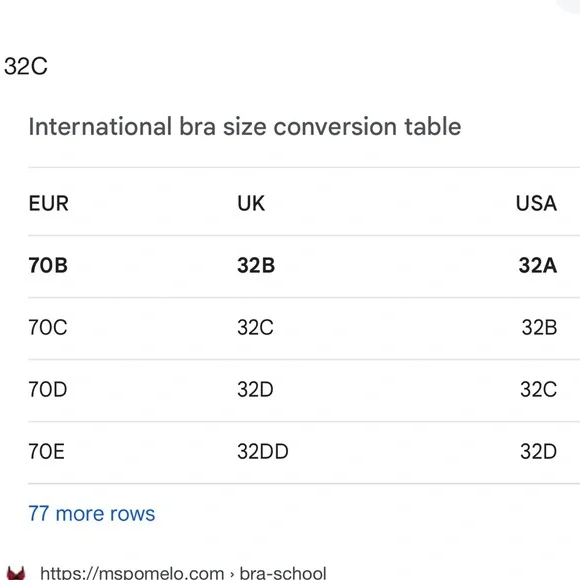Click the 32B cell in USA column
This screenshot has width=580, height=580.
539,327
